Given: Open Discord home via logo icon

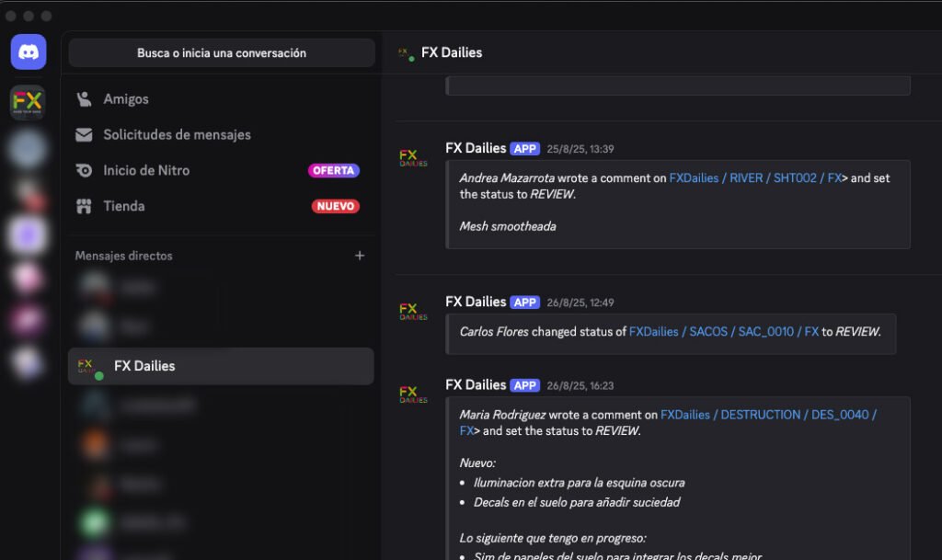Looking at the screenshot, I should pyautogui.click(x=29, y=52).
